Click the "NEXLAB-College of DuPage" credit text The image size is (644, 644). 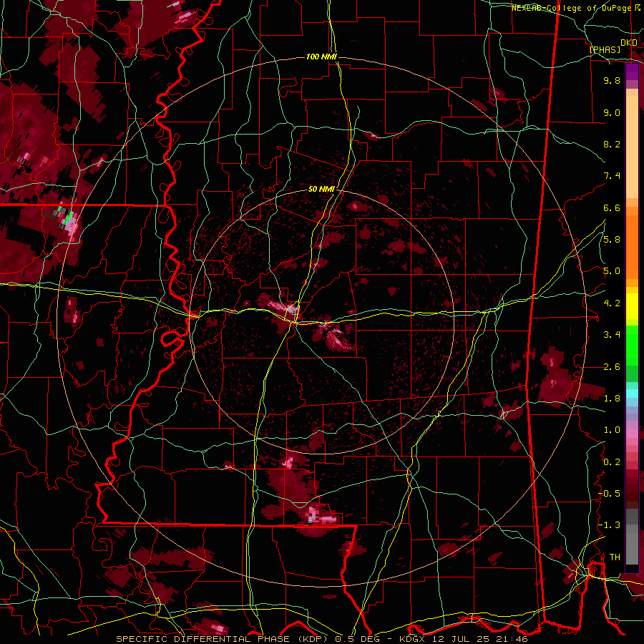pos(572,8)
